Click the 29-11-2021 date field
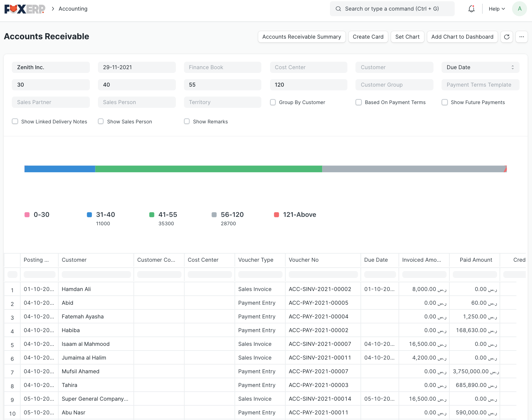This screenshot has height=420, width=532. [x=137, y=67]
